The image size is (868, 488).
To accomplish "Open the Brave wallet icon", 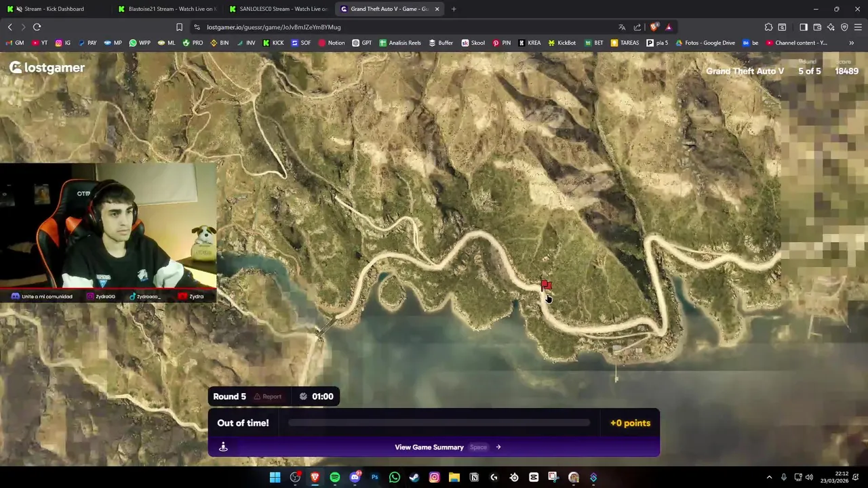I will coord(817,27).
